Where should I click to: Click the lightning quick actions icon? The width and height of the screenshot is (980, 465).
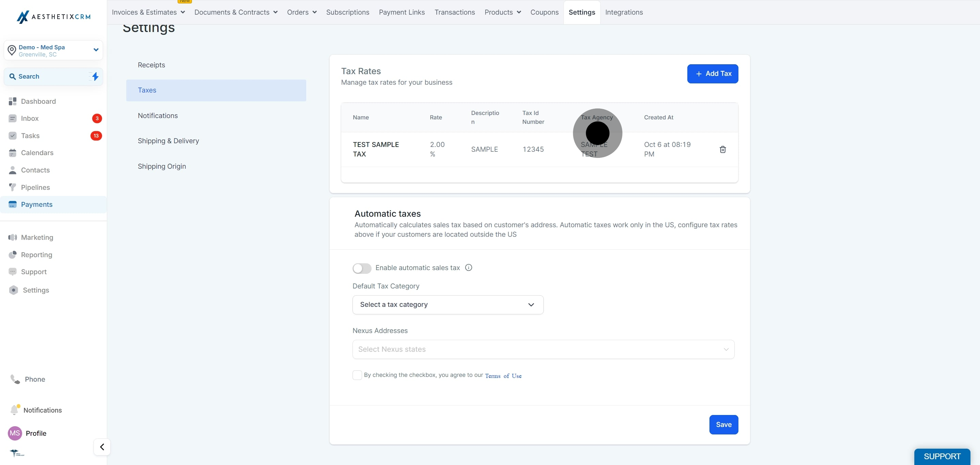tap(95, 77)
